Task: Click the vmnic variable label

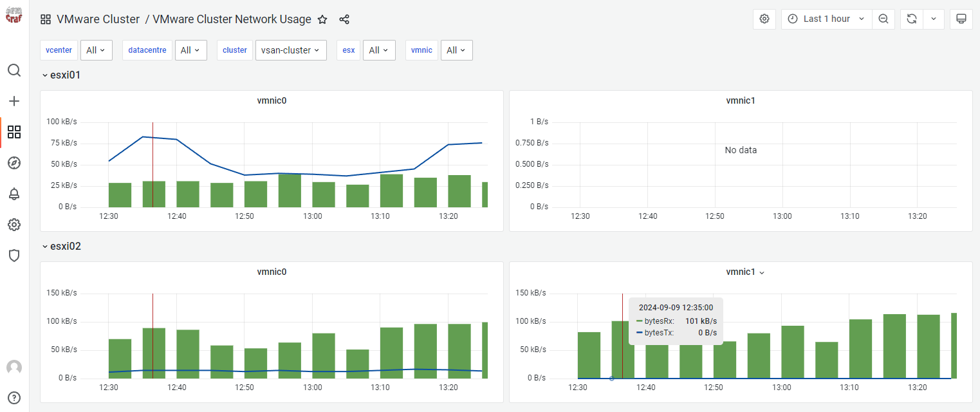Action: [x=421, y=50]
